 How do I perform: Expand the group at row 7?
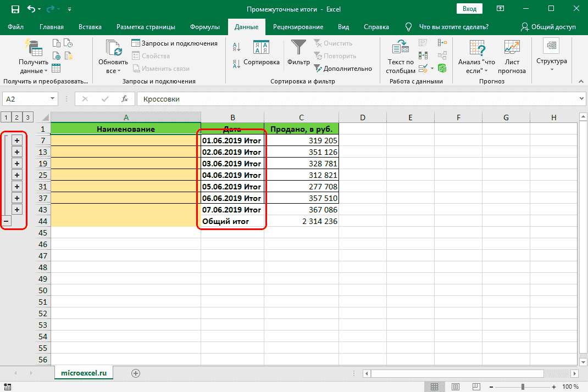[x=16, y=141]
